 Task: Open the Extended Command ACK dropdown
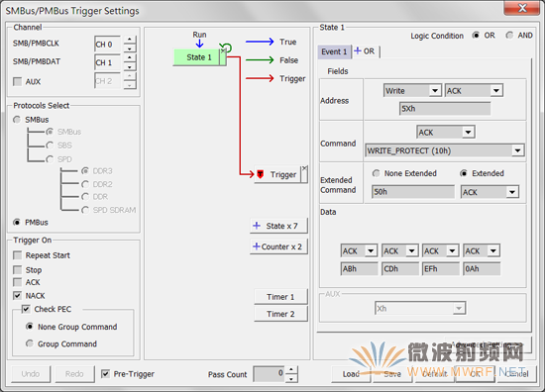(x=512, y=192)
